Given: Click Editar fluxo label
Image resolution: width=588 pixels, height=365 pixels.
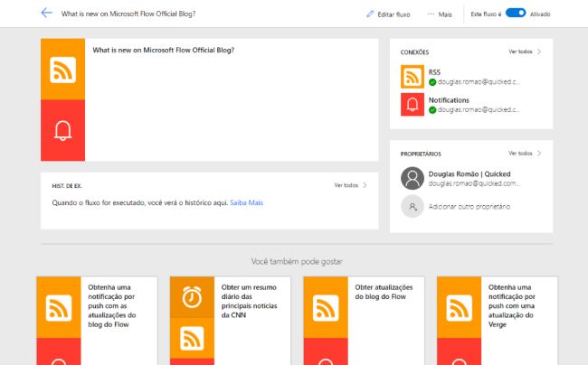Looking at the screenshot, I should click(394, 14).
